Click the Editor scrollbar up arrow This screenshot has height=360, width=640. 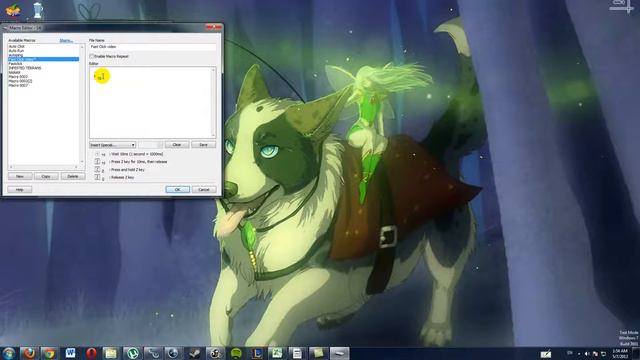pos(213,70)
